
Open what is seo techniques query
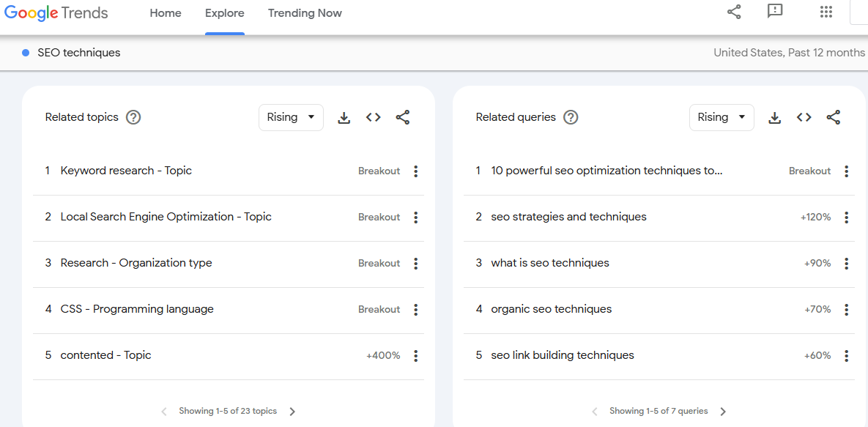[550, 263]
